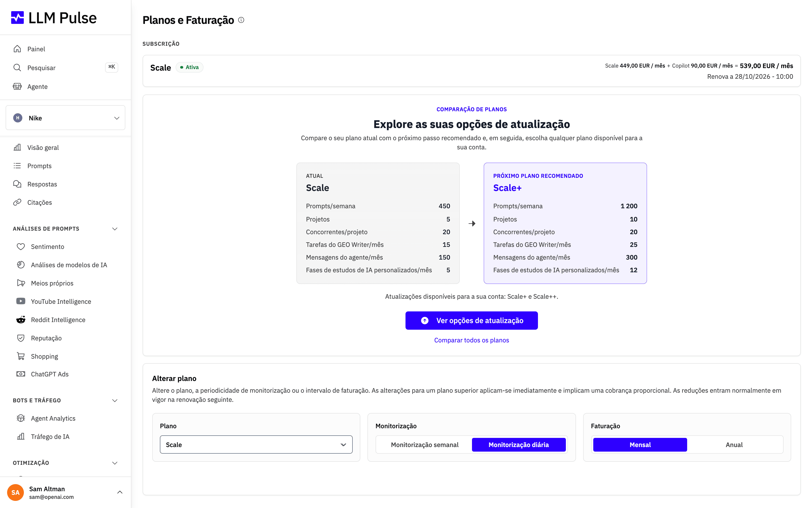The height and width of the screenshot is (508, 812).
Task: Collapse the Otimização section
Action: pos(115,463)
